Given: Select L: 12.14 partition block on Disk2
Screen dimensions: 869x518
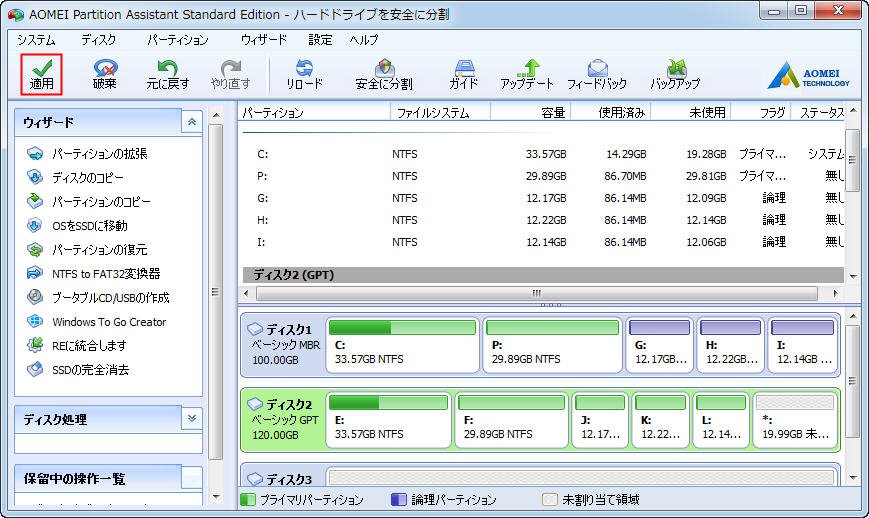Looking at the screenshot, I should 721,419.
